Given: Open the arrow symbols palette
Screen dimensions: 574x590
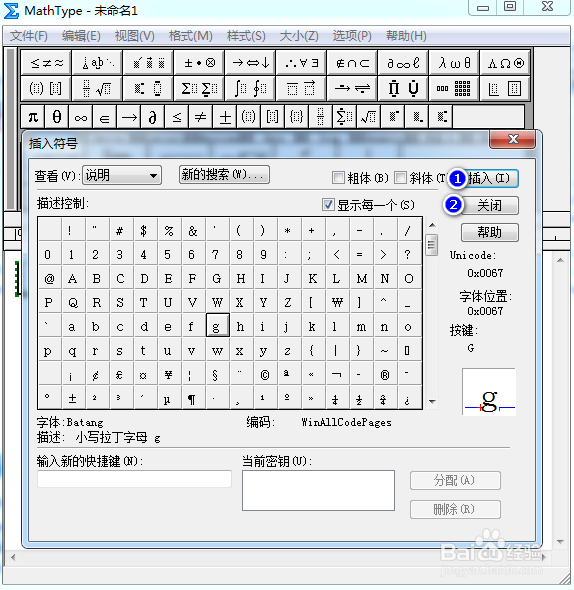Looking at the screenshot, I should click(x=251, y=63).
